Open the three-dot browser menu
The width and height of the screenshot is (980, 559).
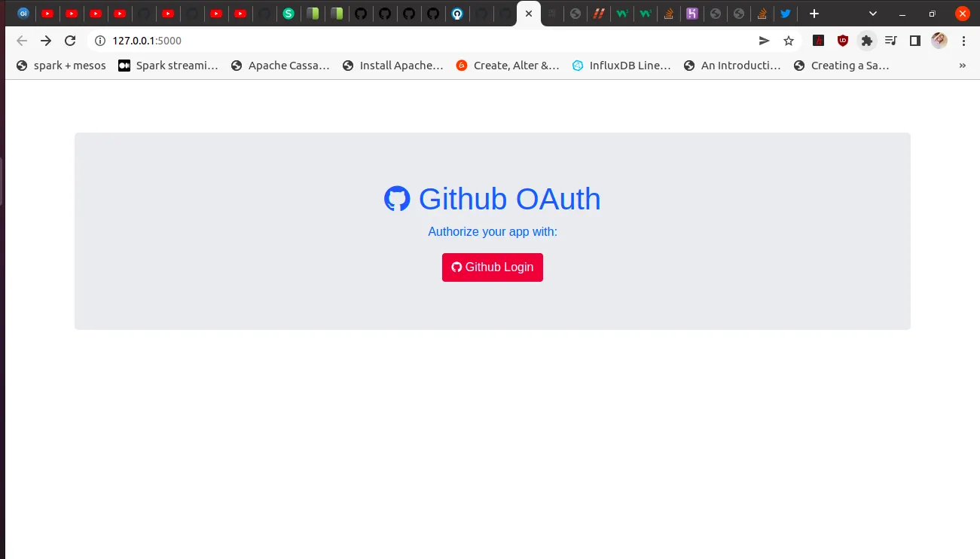(x=964, y=41)
